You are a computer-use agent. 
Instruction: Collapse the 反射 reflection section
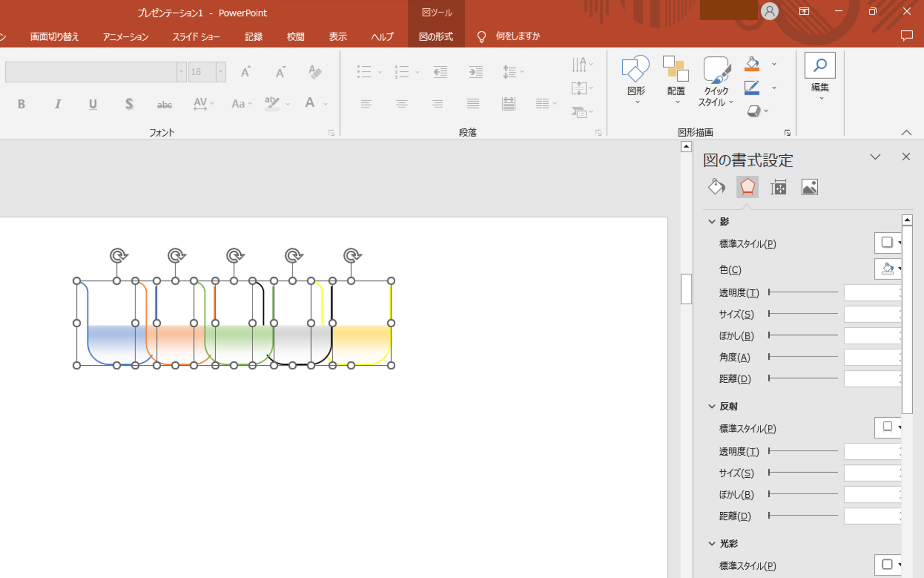tap(712, 406)
